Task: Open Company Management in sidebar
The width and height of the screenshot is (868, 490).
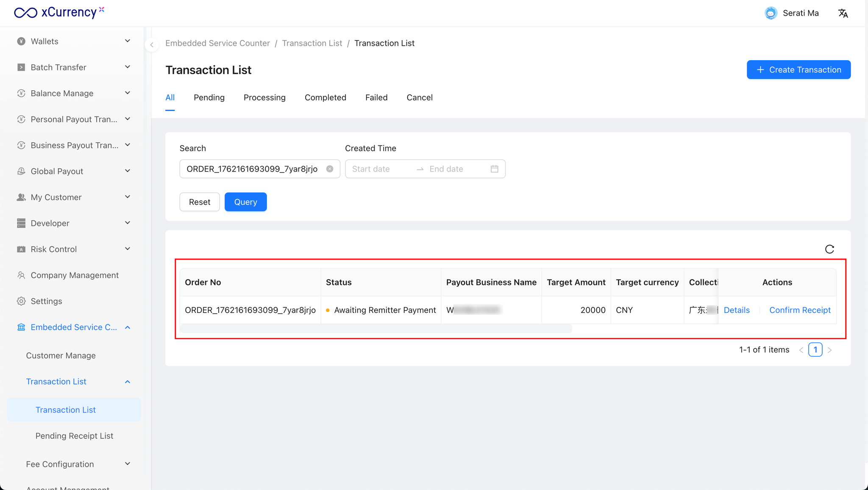Action: point(74,275)
